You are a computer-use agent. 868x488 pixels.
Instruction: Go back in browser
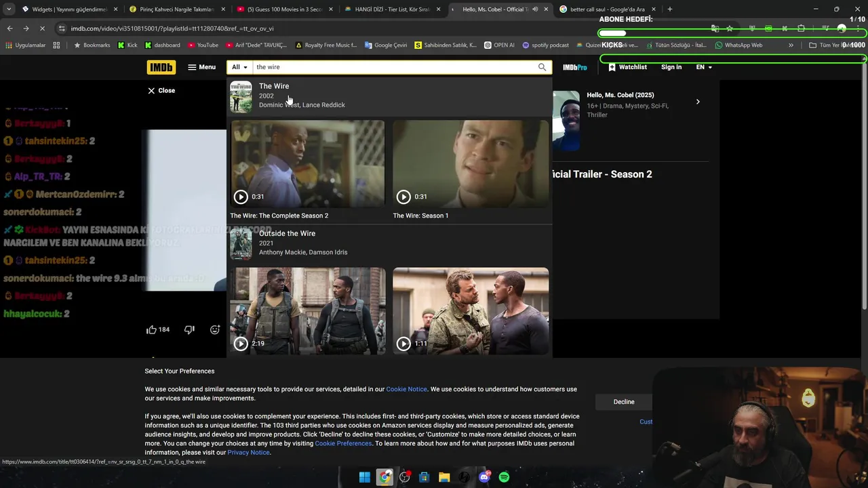click(9, 28)
